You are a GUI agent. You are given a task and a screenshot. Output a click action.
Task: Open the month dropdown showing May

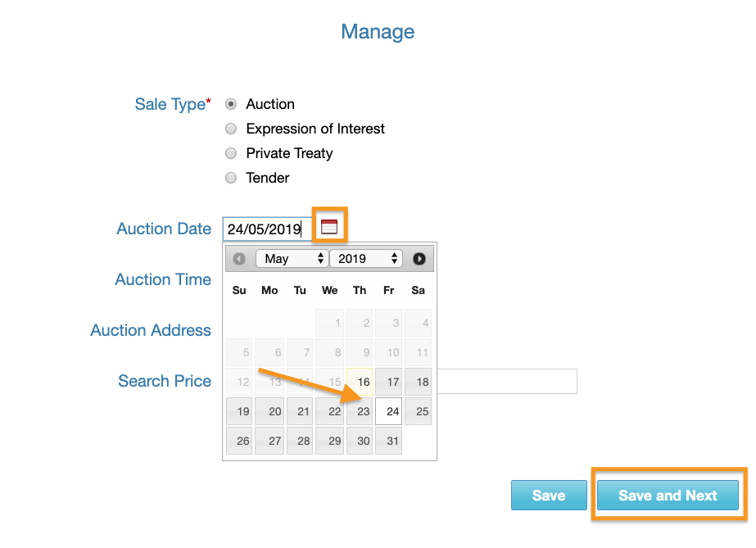click(x=292, y=259)
